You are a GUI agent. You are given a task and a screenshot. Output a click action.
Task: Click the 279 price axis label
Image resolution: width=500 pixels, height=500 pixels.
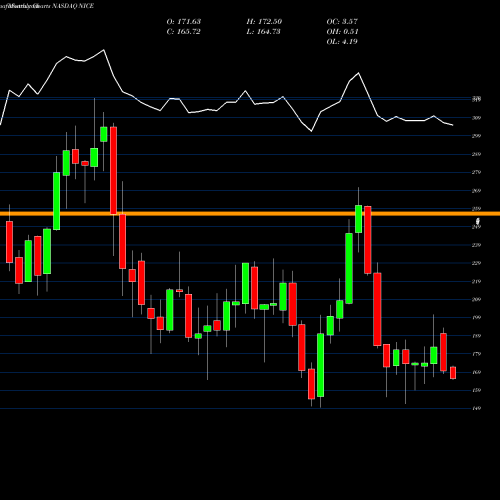coord(477,172)
